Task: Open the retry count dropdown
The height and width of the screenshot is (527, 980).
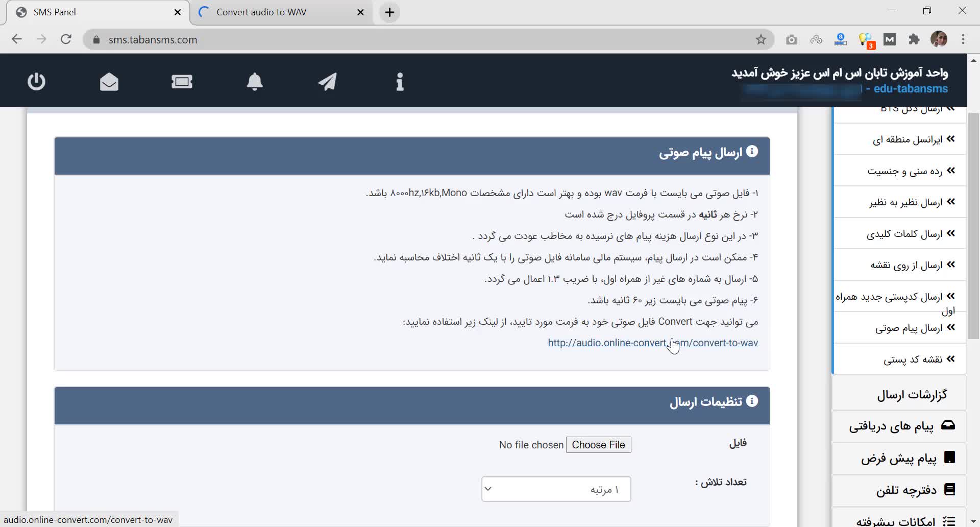Action: (556, 489)
